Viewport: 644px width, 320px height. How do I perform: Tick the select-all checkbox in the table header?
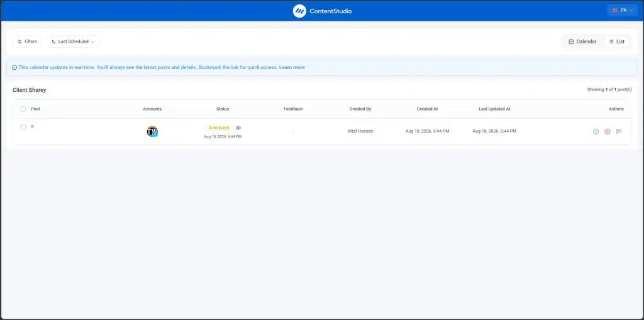point(23,109)
